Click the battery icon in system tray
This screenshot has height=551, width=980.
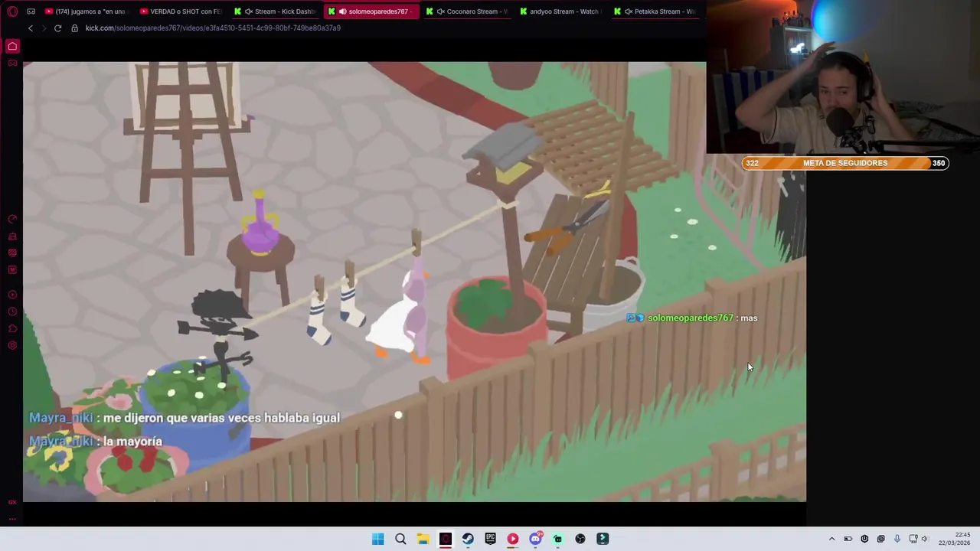[848, 539]
